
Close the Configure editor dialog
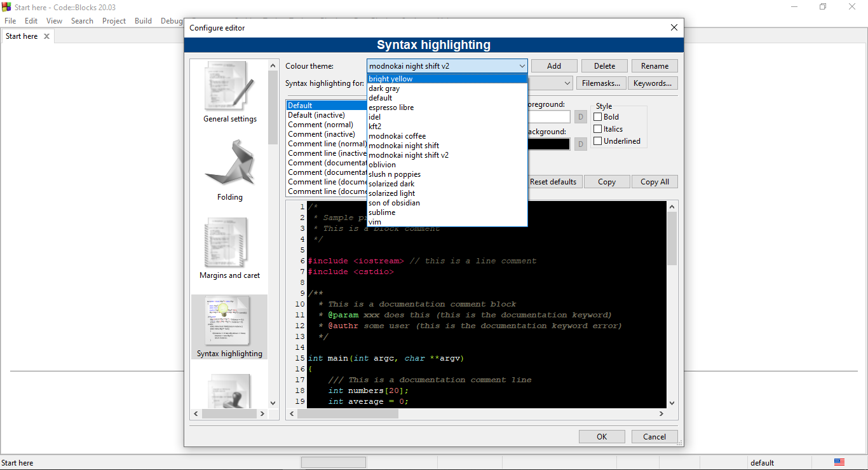(x=674, y=27)
